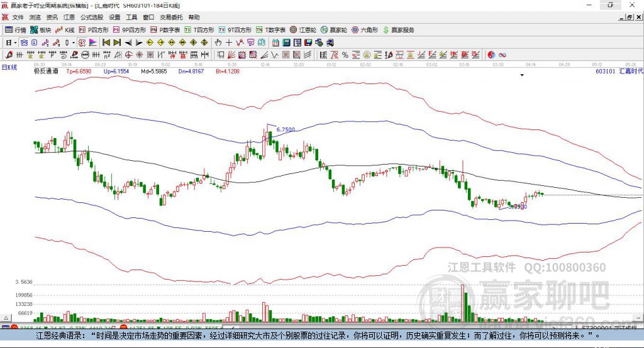Screen dimensions: 644x348
Task: Open the 六角形 hexagon tool
Action: (365, 30)
